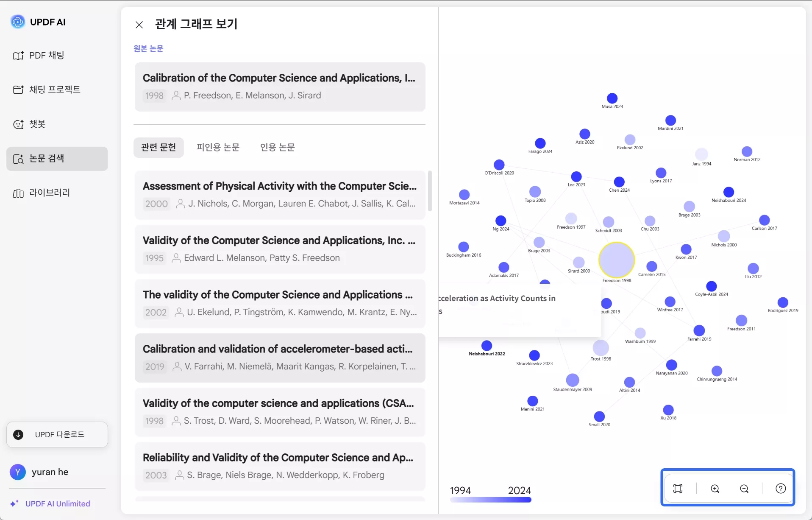
Task: Open the Assessment of Physical Activity paper
Action: tap(280, 195)
